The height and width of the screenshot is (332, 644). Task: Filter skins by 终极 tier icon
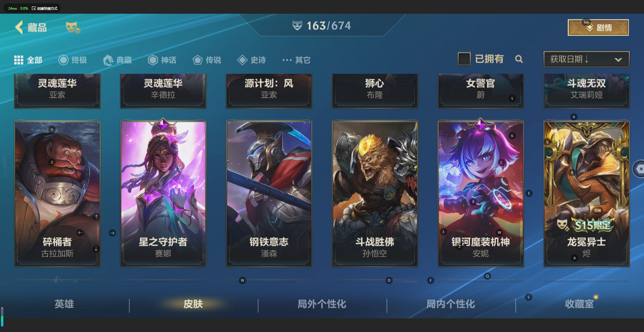(x=63, y=60)
